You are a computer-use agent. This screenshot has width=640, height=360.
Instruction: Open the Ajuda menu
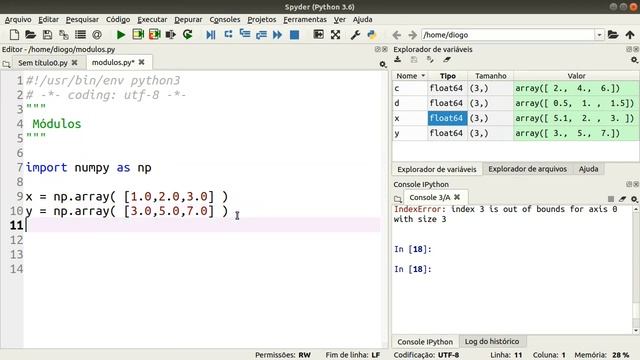coord(362,19)
